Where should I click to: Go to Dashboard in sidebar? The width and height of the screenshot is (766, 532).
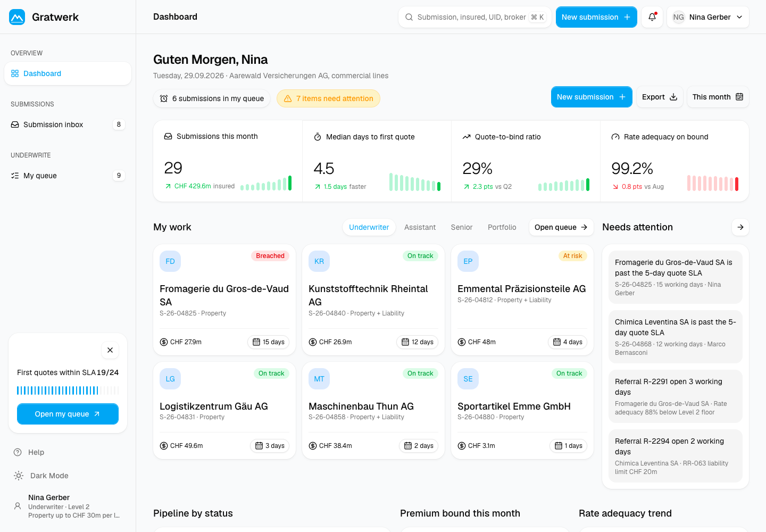pos(68,73)
